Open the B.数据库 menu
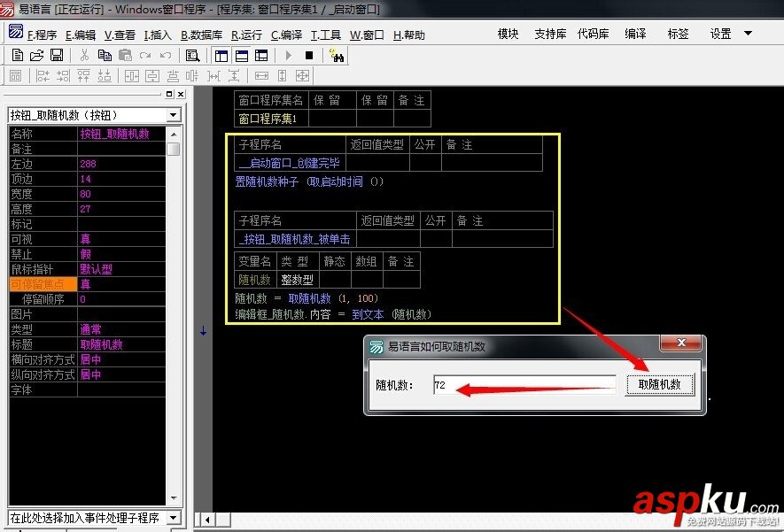 201,35
